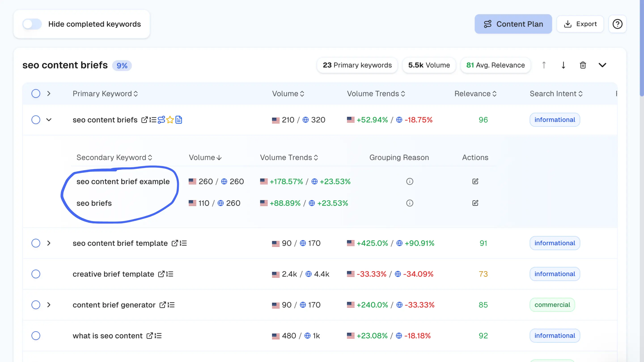The width and height of the screenshot is (644, 362).
Task: Delete the seo content briefs cluster with trash icon
Action: click(x=583, y=65)
